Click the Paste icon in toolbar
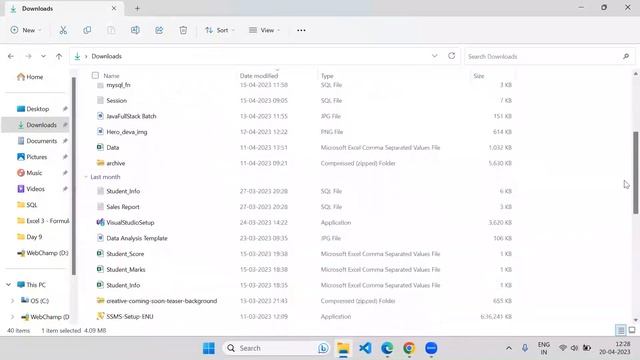 [111, 30]
